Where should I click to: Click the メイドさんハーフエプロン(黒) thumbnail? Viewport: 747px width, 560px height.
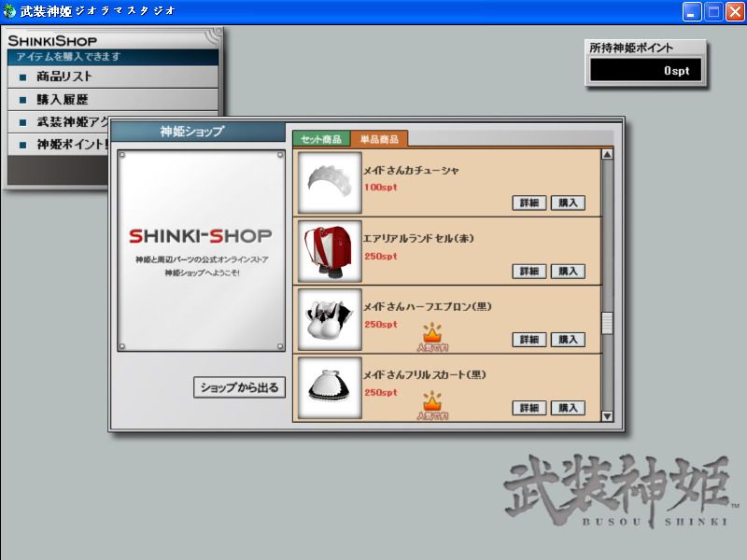pyautogui.click(x=330, y=319)
